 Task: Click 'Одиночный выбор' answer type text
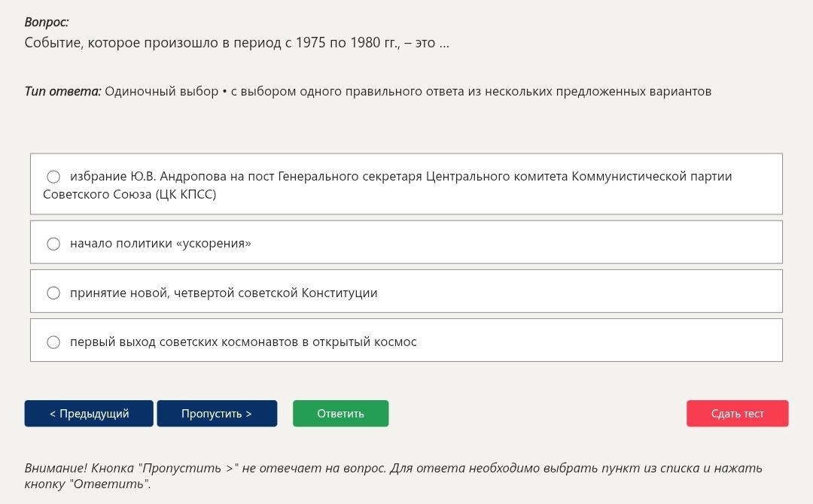[x=162, y=92]
